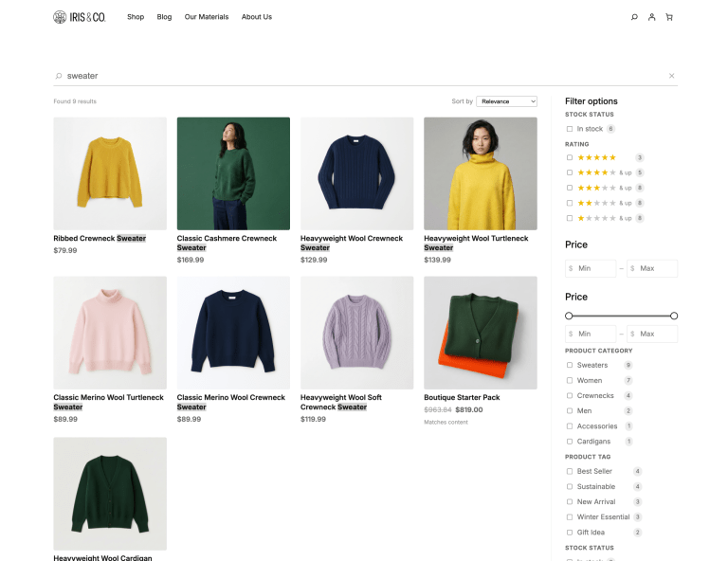Check the Cardigans category

tap(569, 442)
